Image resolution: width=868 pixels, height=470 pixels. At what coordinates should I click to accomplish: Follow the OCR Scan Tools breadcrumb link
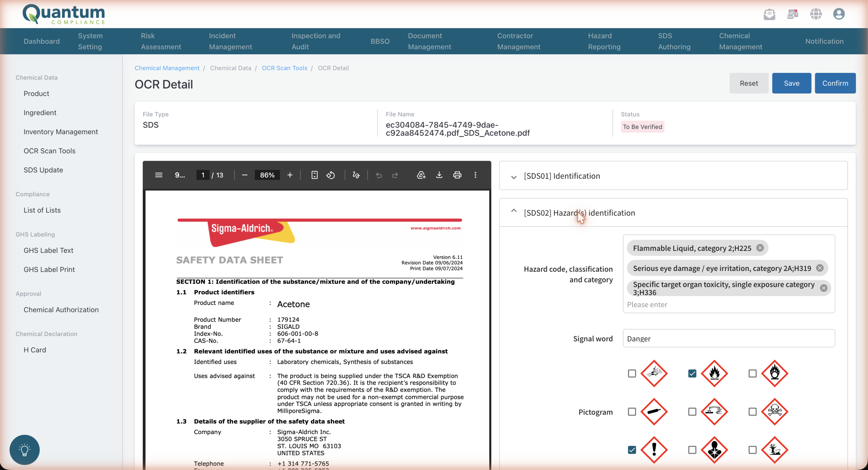[x=284, y=68]
